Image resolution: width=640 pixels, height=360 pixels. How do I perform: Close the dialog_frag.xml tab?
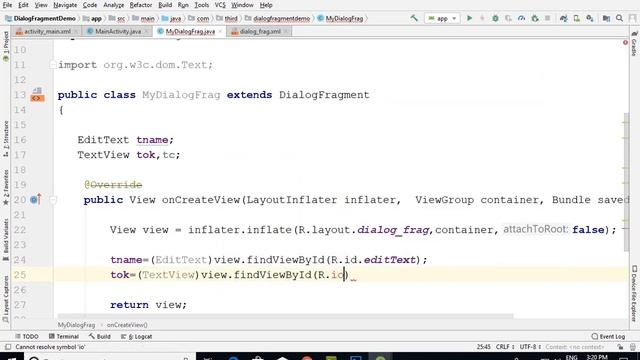[286, 31]
